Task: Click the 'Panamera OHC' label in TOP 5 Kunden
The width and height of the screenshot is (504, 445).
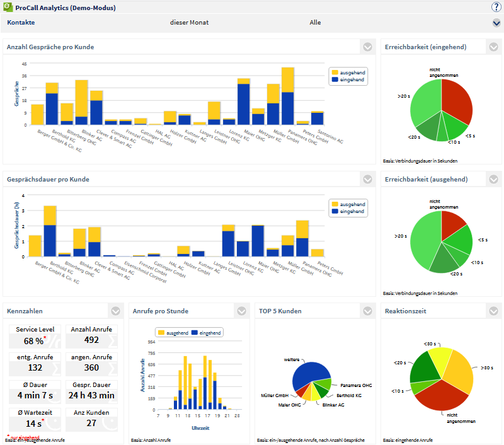Action: pyautogui.click(x=356, y=386)
